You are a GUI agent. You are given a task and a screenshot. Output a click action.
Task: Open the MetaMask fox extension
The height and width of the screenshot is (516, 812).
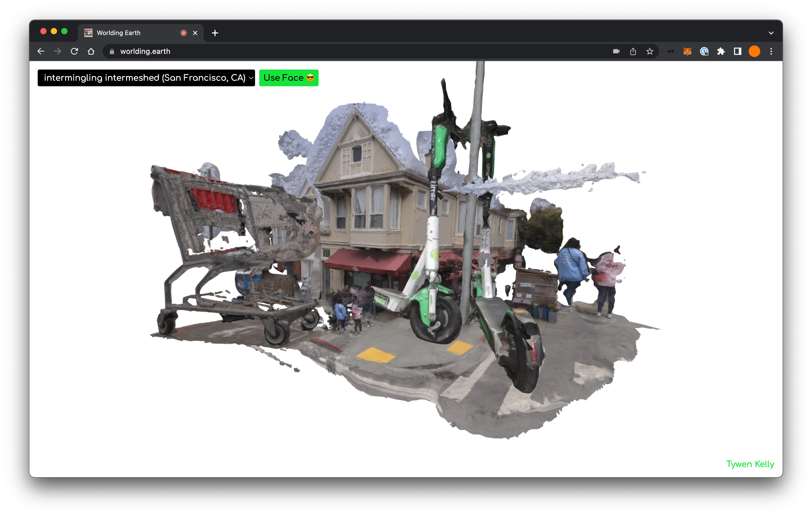click(687, 51)
